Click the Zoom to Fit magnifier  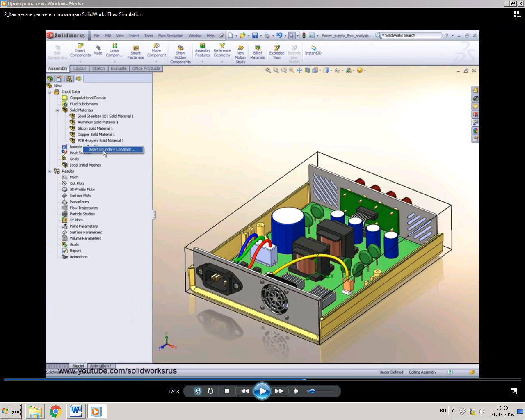coord(268,71)
